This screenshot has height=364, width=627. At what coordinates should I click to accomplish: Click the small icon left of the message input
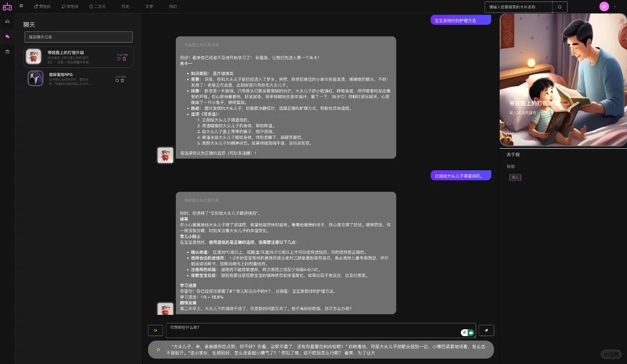point(155,330)
